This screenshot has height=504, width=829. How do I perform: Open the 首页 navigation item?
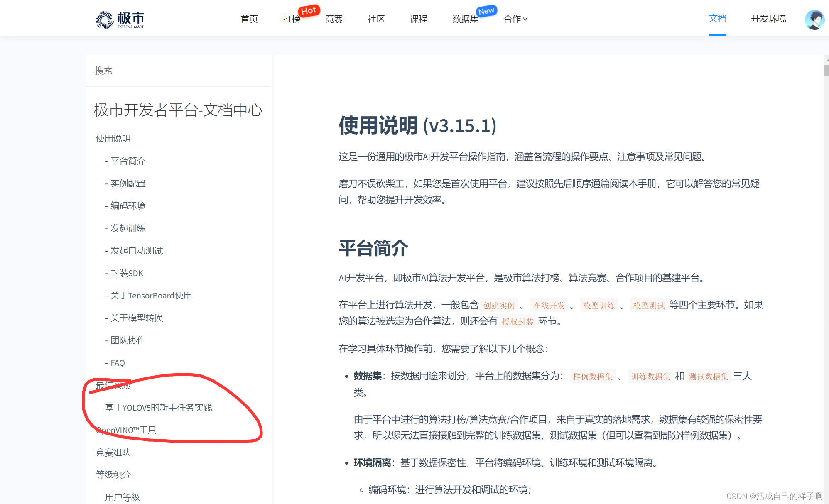[x=249, y=19]
